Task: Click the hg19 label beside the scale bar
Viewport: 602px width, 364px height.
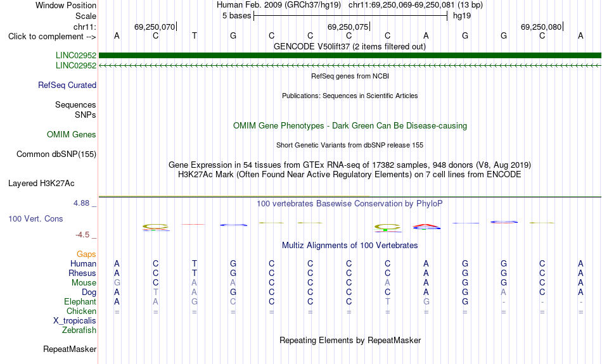Action: 462,16
